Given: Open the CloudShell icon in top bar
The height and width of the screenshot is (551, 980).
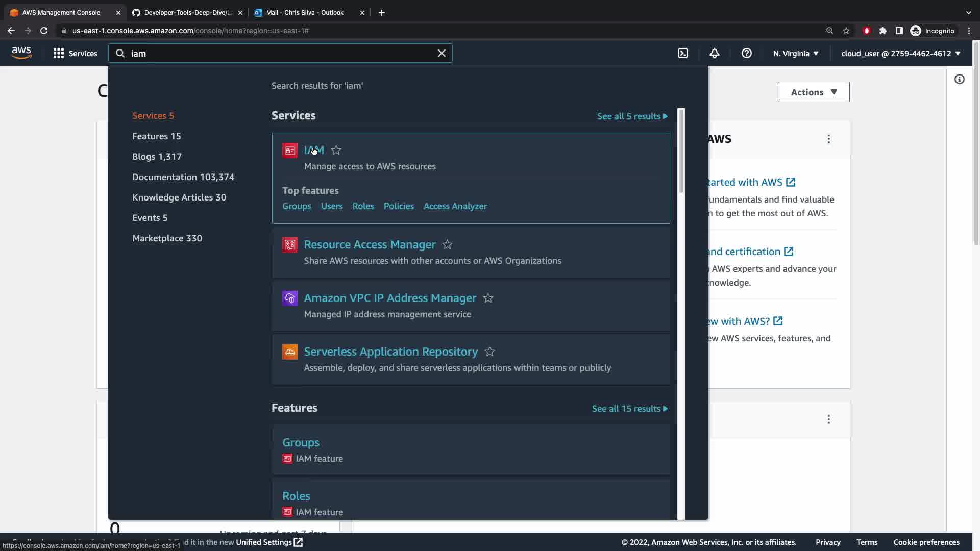Looking at the screenshot, I should (683, 53).
